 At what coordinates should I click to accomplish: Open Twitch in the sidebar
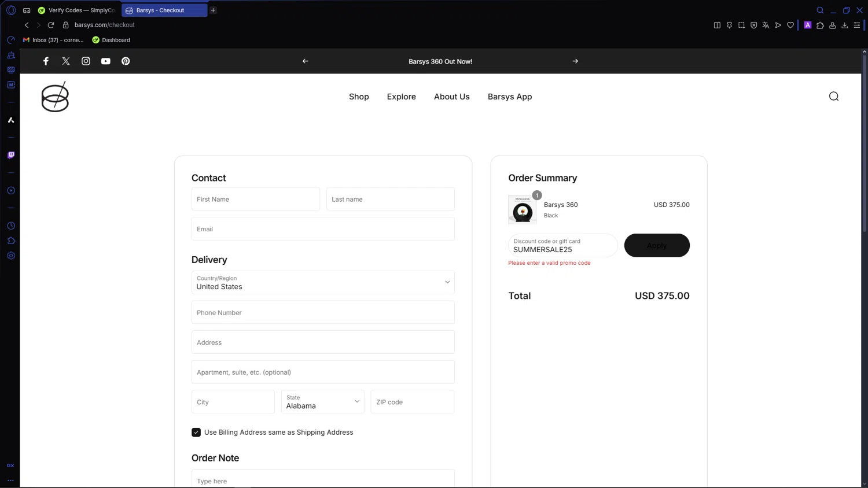[11, 155]
